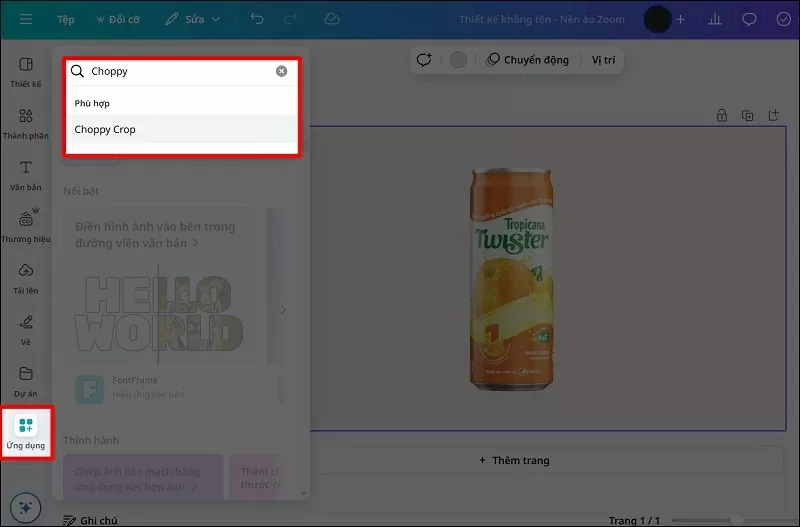Open the hamburger main menu
The height and width of the screenshot is (527, 800).
pos(26,19)
